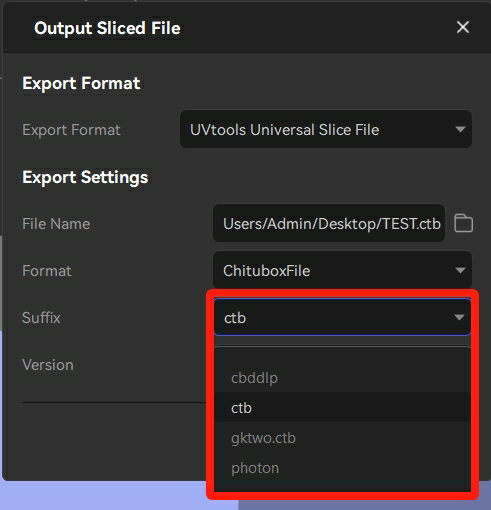Close the Output Sliced File dialog
This screenshot has height=510, width=491.
463,27
